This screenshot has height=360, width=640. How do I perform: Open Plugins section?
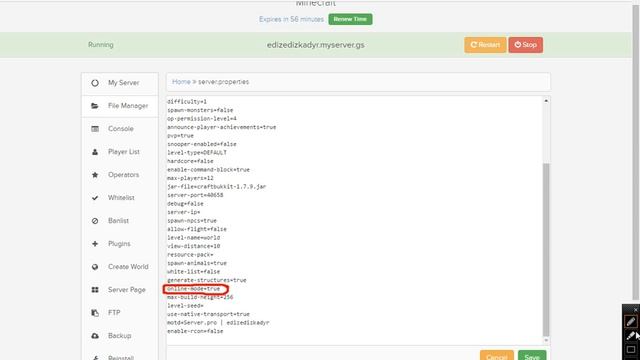120,244
